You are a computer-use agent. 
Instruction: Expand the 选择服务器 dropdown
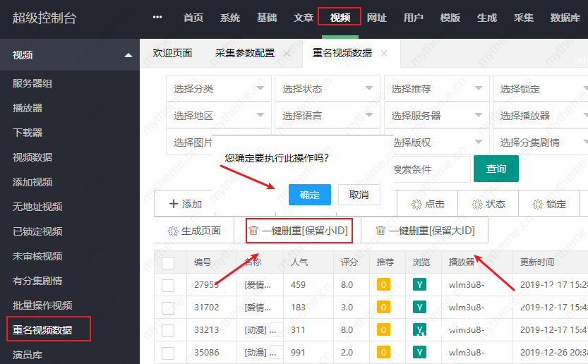tap(436, 116)
